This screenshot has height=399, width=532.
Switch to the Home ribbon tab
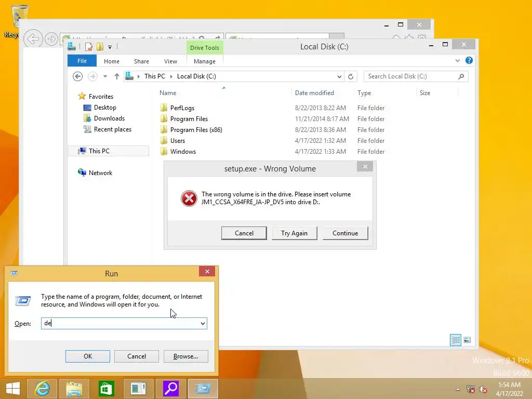point(112,61)
